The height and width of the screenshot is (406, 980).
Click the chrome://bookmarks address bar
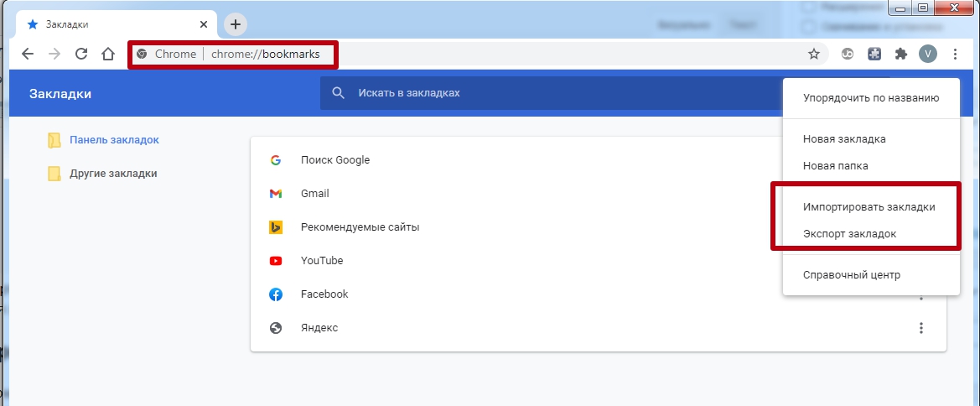pos(469,55)
